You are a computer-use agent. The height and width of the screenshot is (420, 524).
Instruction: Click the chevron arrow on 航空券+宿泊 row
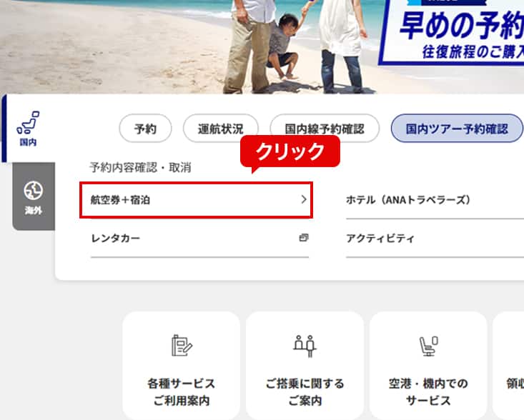pyautogui.click(x=304, y=199)
